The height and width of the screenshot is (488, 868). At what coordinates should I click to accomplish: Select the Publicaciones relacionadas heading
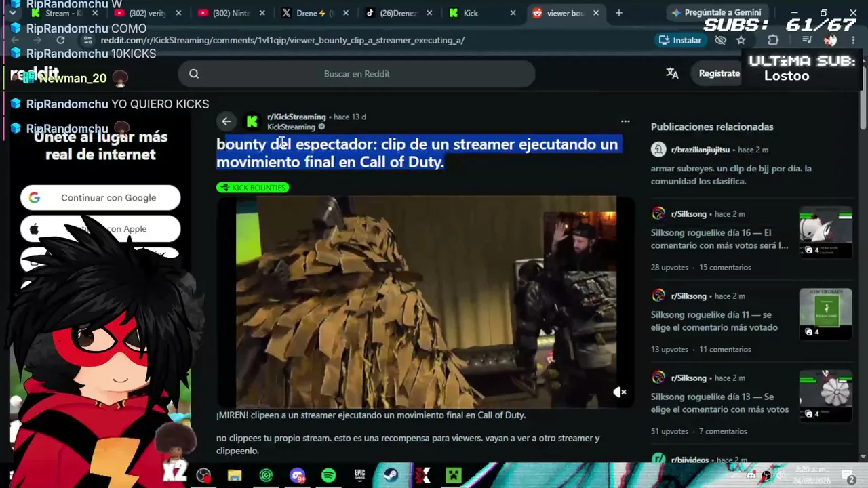click(712, 127)
